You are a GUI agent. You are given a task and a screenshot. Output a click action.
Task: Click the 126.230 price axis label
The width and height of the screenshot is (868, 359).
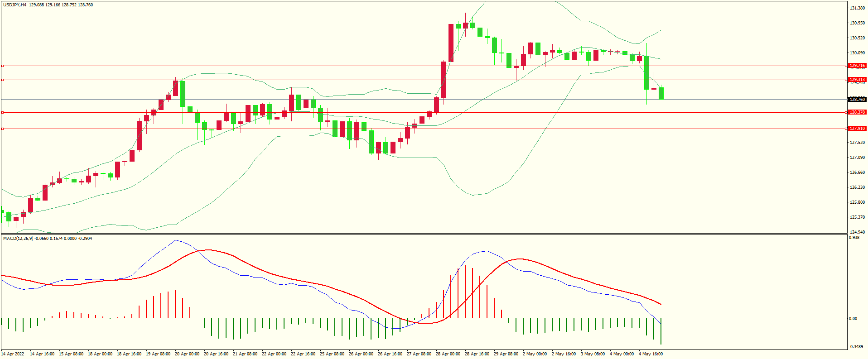(x=857, y=187)
